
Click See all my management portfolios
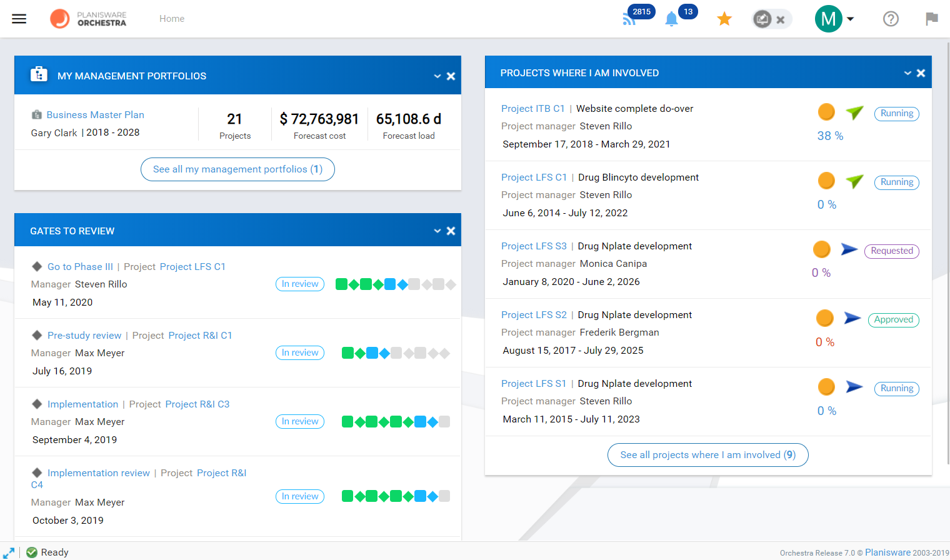(237, 169)
